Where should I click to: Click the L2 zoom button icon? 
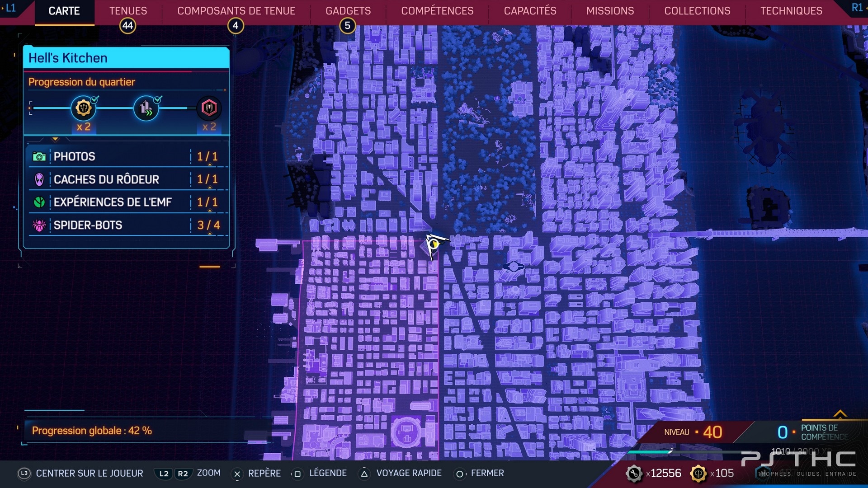[164, 474]
